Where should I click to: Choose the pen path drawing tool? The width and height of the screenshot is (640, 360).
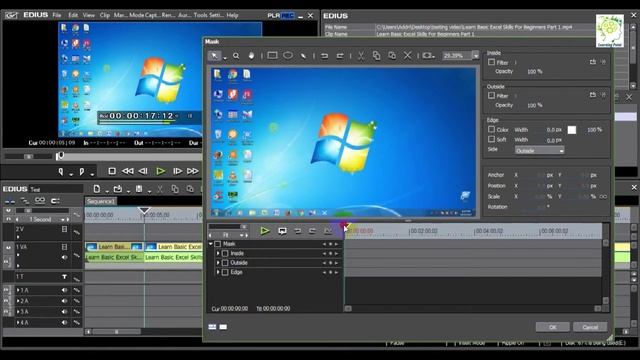303,56
